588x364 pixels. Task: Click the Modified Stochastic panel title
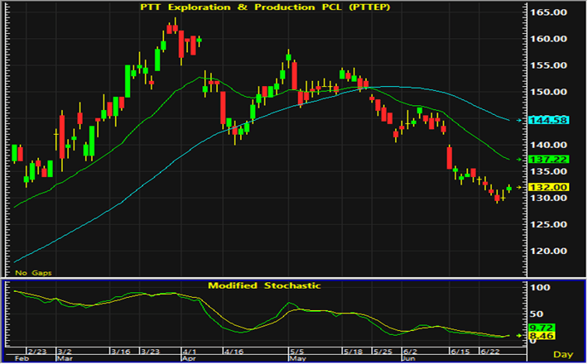click(x=264, y=285)
